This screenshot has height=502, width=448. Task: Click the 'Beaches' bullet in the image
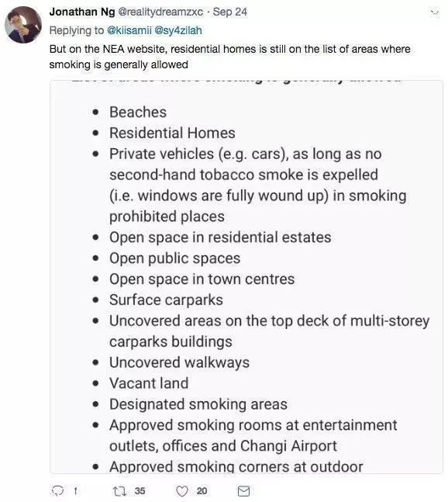138,112
